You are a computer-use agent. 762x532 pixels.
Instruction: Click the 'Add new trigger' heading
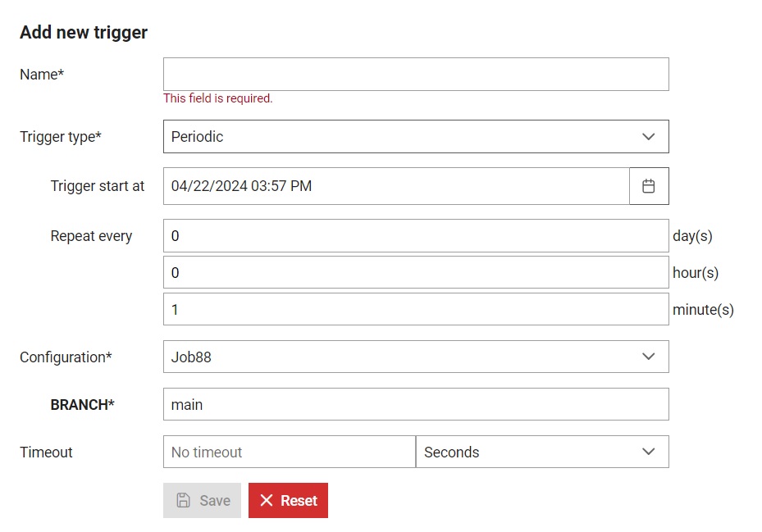pyautogui.click(x=84, y=33)
